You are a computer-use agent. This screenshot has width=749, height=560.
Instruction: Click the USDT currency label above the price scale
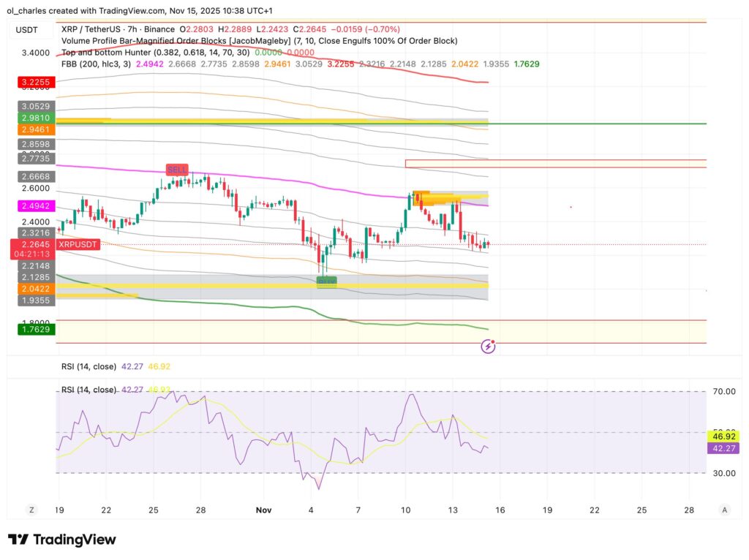click(x=26, y=30)
